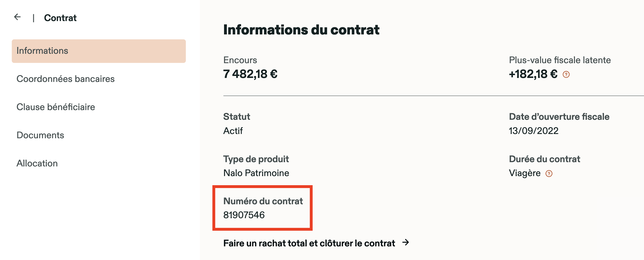644x260 pixels.
Task: Click arrow icon after clôturer le contrat
Action: [x=406, y=242]
